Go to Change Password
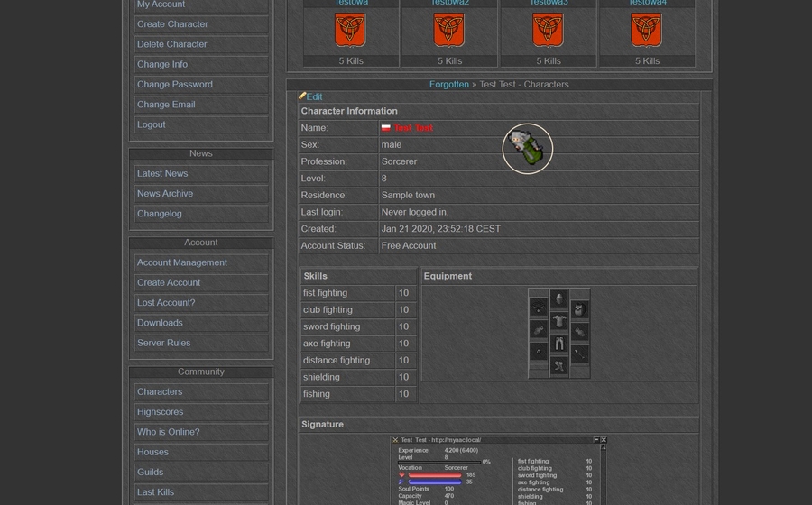The width and height of the screenshot is (812, 505). (x=175, y=85)
